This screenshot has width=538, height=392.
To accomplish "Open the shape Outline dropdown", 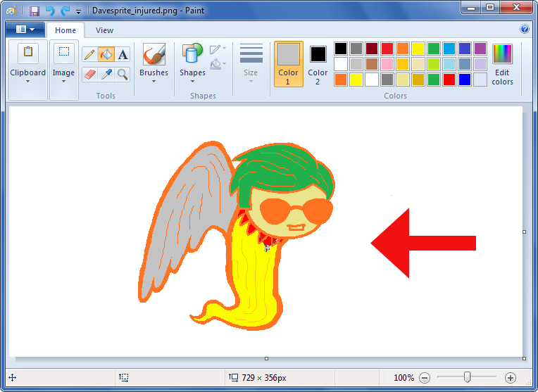I will coord(218,49).
